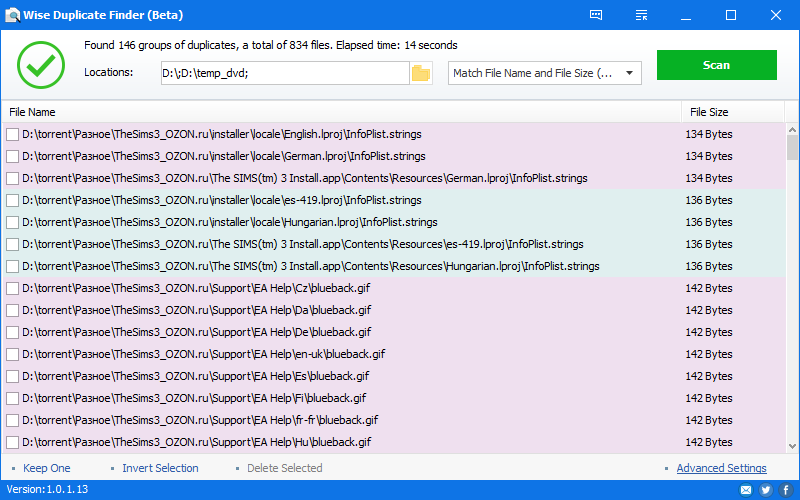The image size is (800, 500).
Task: Click the Locations path input field
Action: 285,73
